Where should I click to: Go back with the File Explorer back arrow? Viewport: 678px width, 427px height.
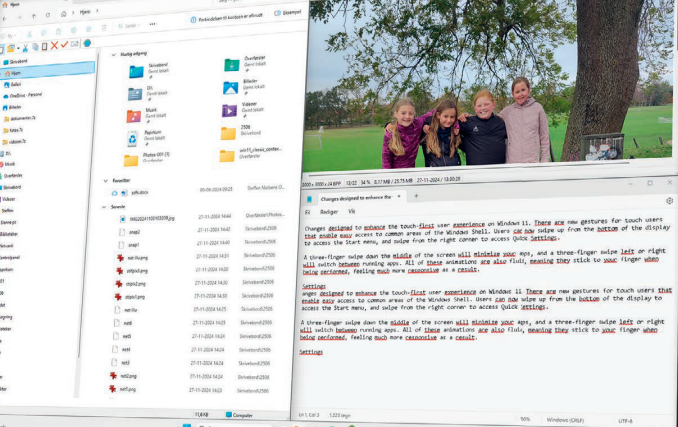coord(5,18)
